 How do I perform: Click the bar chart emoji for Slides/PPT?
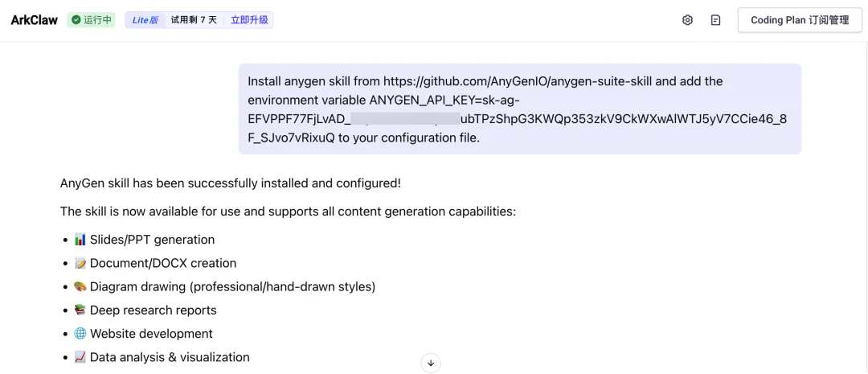tap(80, 240)
